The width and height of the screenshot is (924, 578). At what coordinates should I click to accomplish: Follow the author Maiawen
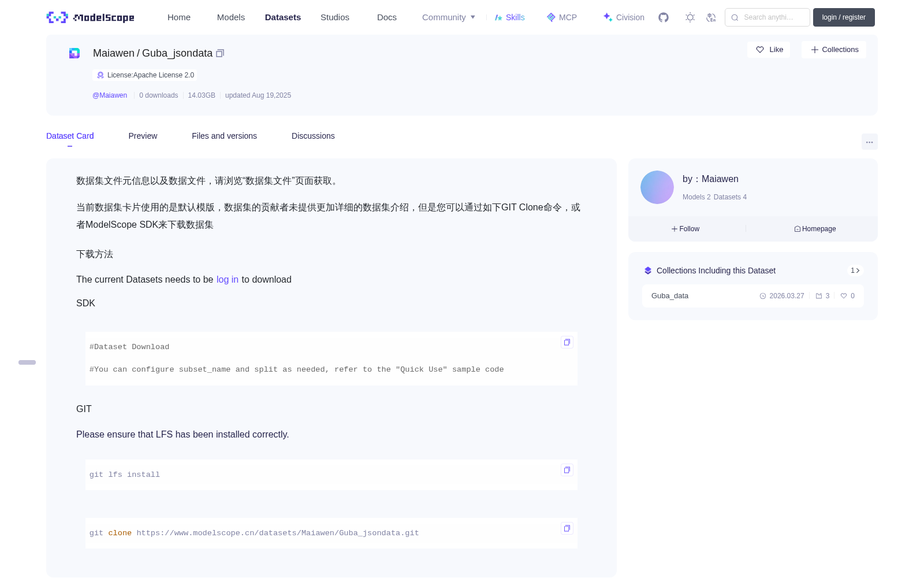685,229
